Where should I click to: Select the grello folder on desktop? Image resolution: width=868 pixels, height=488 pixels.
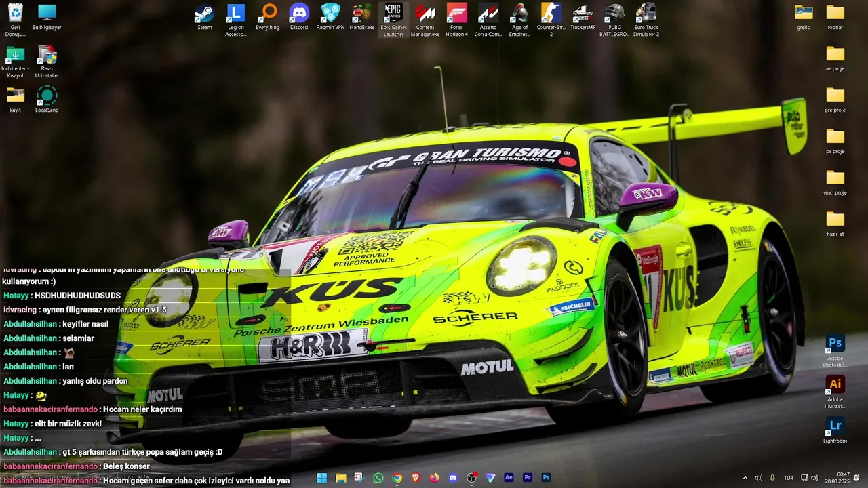point(804,18)
